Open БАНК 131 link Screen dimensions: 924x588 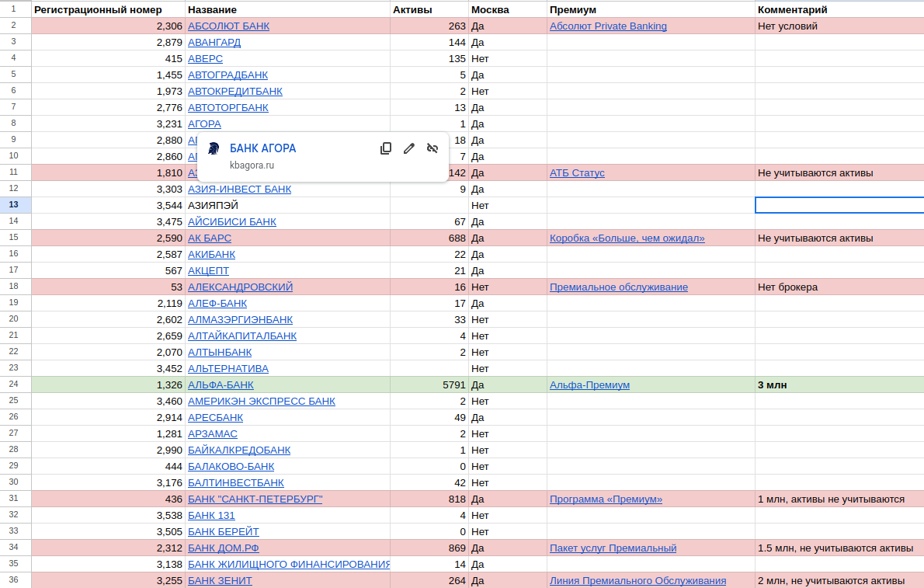211,516
